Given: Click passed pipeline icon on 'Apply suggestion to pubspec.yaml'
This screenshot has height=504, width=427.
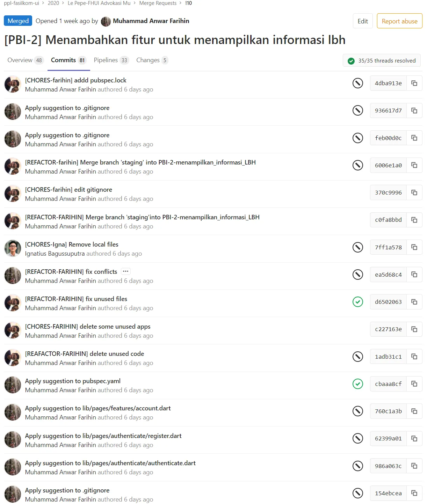Looking at the screenshot, I should pyautogui.click(x=357, y=384).
